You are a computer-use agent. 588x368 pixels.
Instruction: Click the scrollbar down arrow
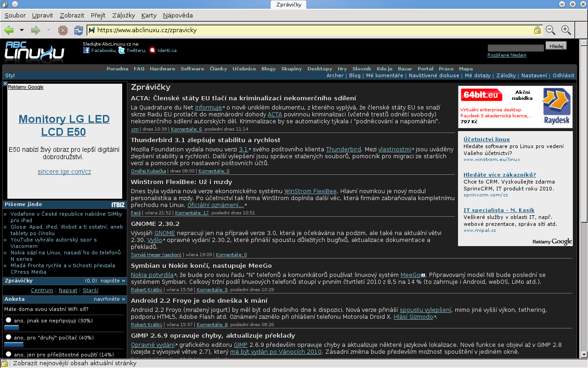pyautogui.click(x=584, y=355)
